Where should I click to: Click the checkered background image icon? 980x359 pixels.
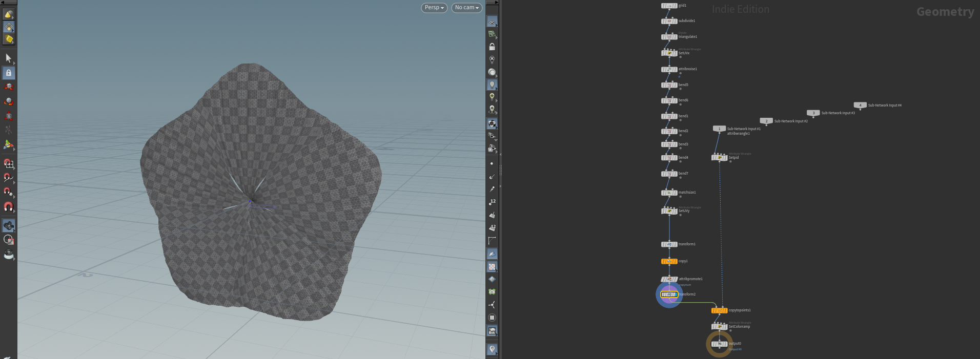click(x=492, y=267)
